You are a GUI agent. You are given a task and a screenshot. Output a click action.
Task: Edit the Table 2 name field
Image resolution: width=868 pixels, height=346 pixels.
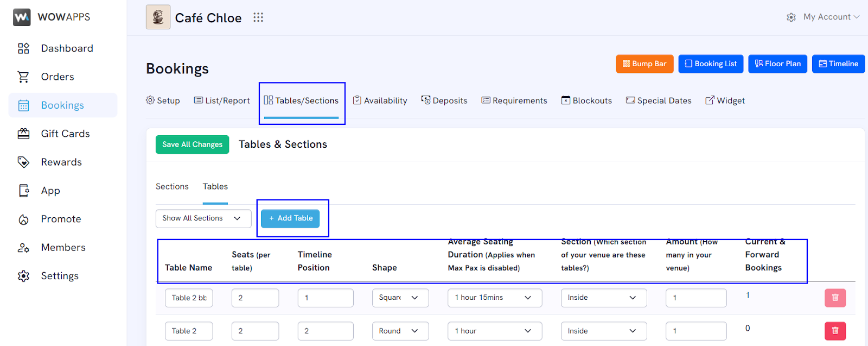pos(189,331)
